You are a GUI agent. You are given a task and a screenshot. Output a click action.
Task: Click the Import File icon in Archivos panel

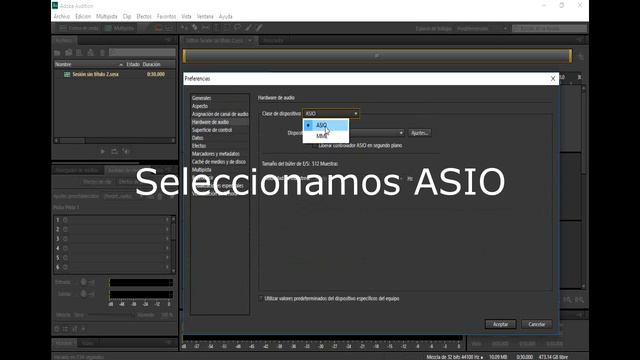point(69,53)
